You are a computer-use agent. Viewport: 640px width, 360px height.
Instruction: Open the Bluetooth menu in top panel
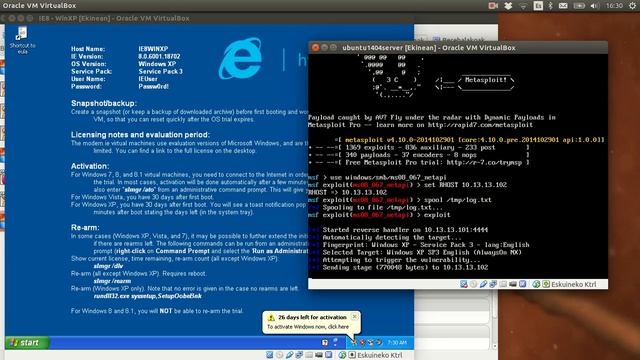pyautogui.click(x=551, y=6)
